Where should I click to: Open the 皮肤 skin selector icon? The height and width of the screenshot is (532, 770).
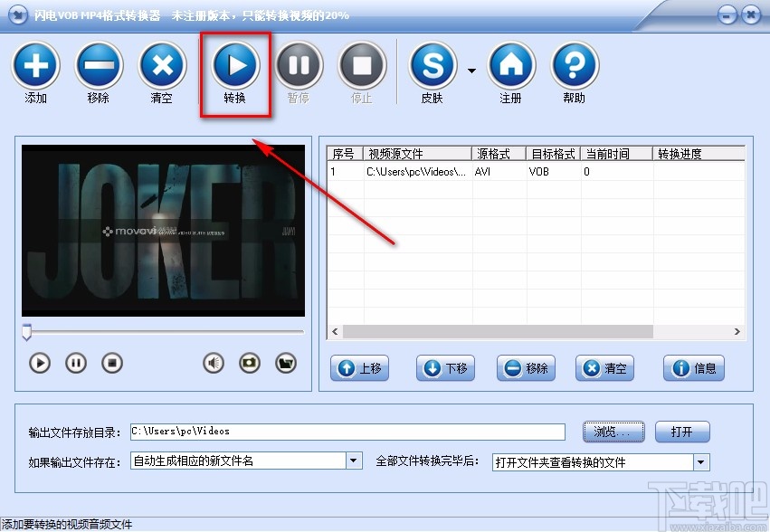point(433,67)
